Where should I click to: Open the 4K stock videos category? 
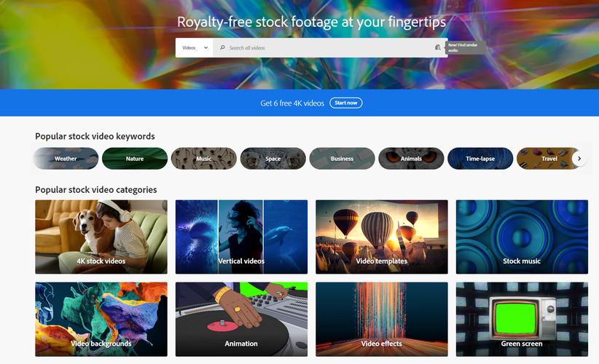click(x=101, y=237)
